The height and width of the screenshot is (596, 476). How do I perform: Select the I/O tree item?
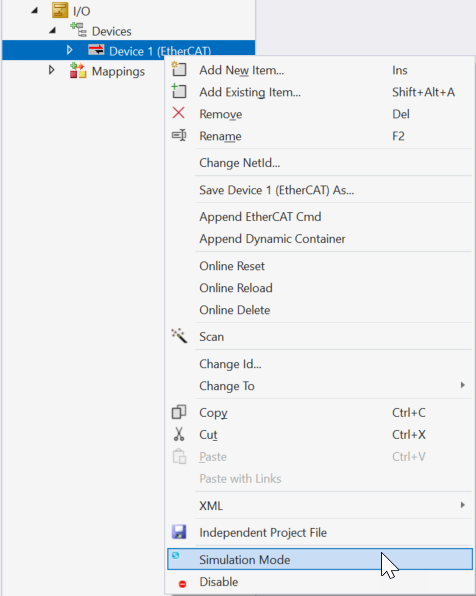click(x=81, y=11)
